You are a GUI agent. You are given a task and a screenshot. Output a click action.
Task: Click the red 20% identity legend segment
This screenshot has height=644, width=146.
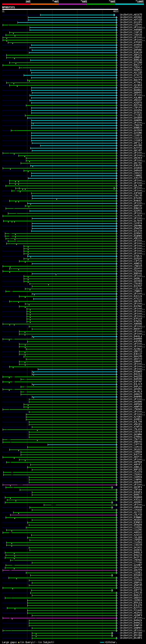(16, 4)
